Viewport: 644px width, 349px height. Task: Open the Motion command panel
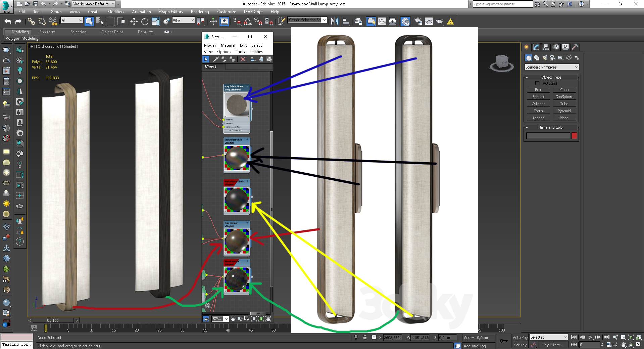tap(556, 47)
